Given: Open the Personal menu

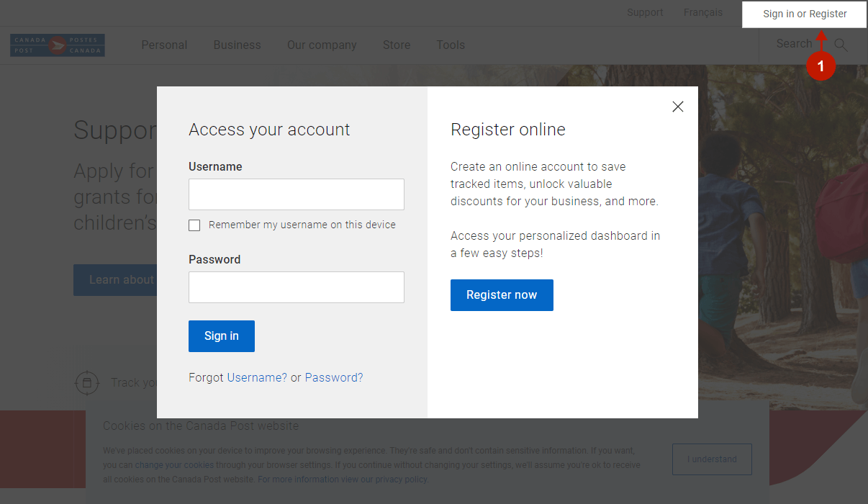Looking at the screenshot, I should click(164, 45).
